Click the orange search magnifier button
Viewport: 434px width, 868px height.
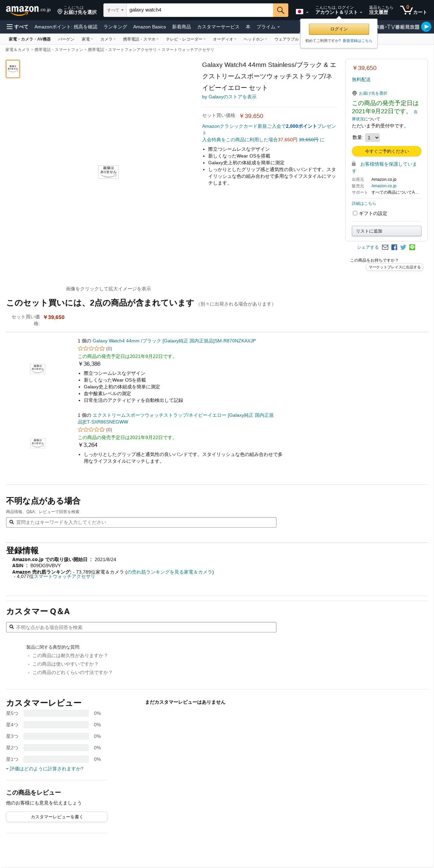(x=281, y=10)
